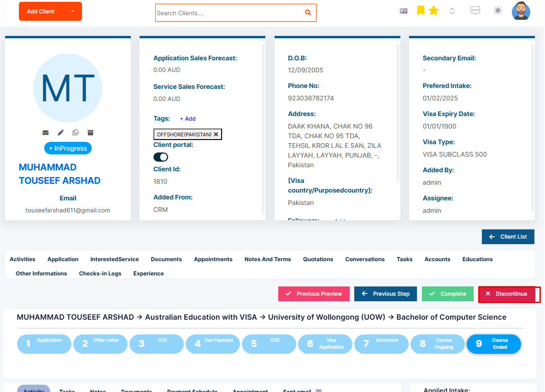Image resolution: width=545 pixels, height=392 pixels.
Task: Click the pencil edit icon under avatar
Action: pos(60,133)
